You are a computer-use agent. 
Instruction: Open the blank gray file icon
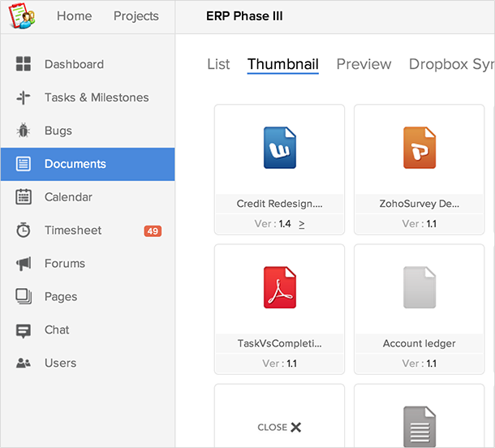(x=420, y=287)
